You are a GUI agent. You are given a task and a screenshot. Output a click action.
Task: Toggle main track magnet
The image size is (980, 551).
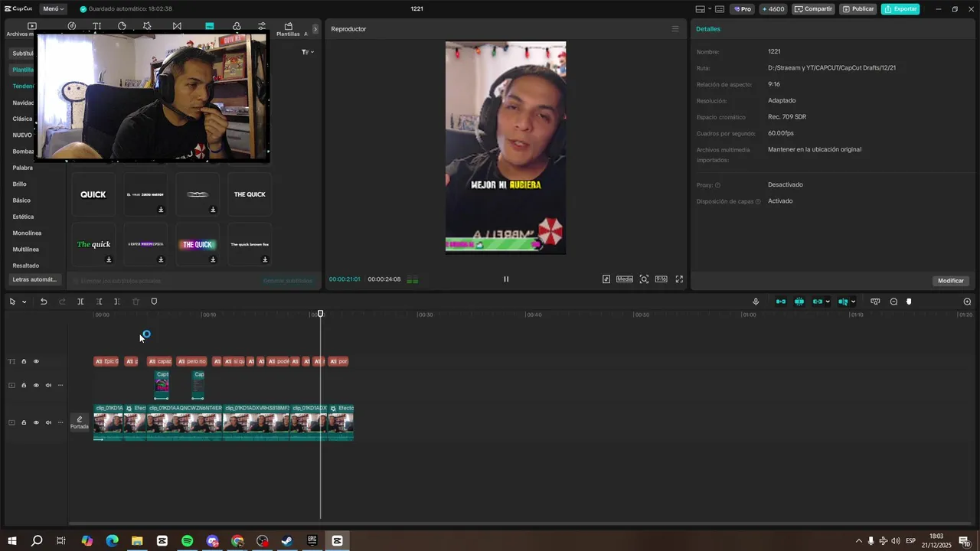click(781, 302)
